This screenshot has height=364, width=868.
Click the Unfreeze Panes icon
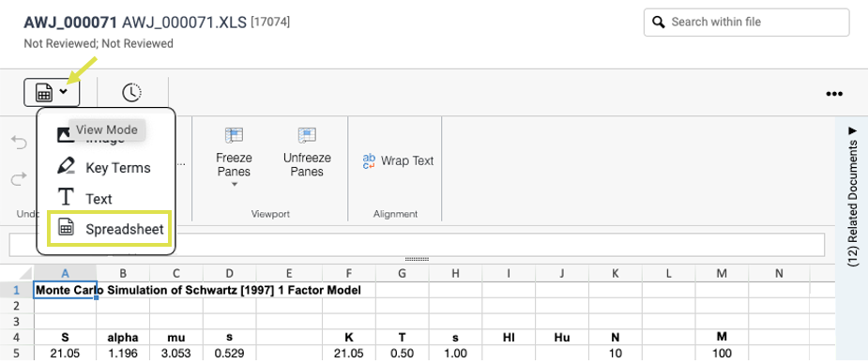(x=307, y=134)
